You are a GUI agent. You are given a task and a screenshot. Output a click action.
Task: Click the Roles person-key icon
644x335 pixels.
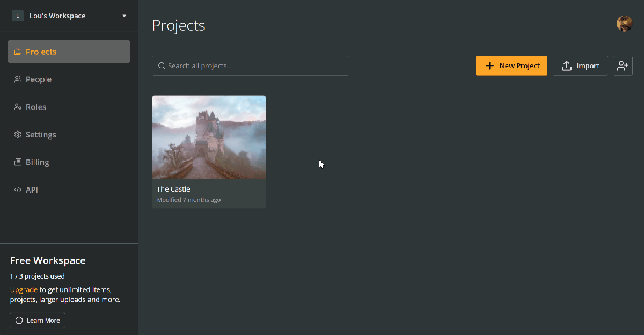click(x=18, y=107)
